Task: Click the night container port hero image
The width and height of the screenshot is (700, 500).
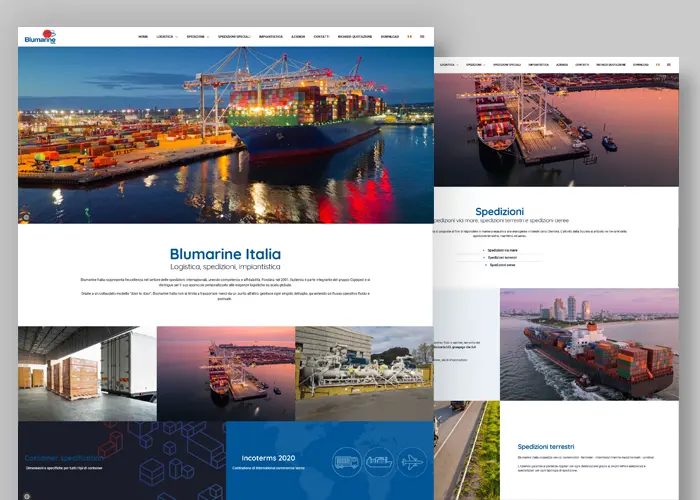Action: [226, 135]
